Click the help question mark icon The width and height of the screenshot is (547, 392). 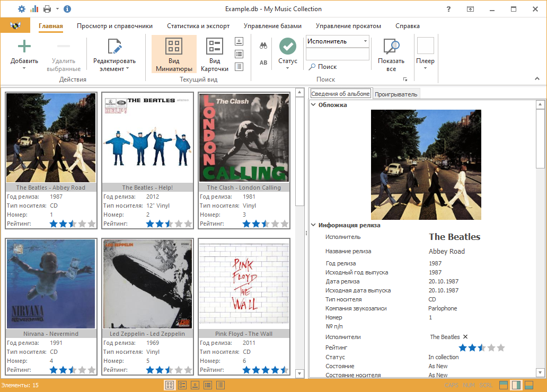[448, 9]
